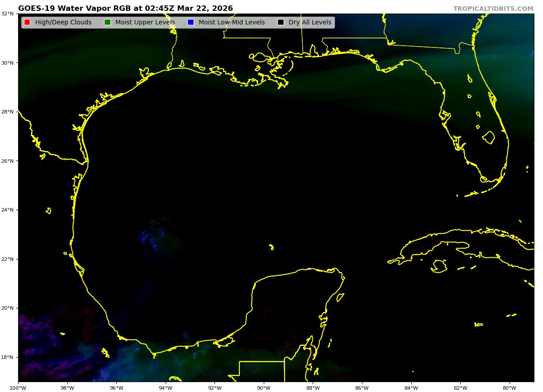Viewport: 543px width, 392px height.
Task: Click the 80°W longitude axis label
Action: [x=510, y=387]
